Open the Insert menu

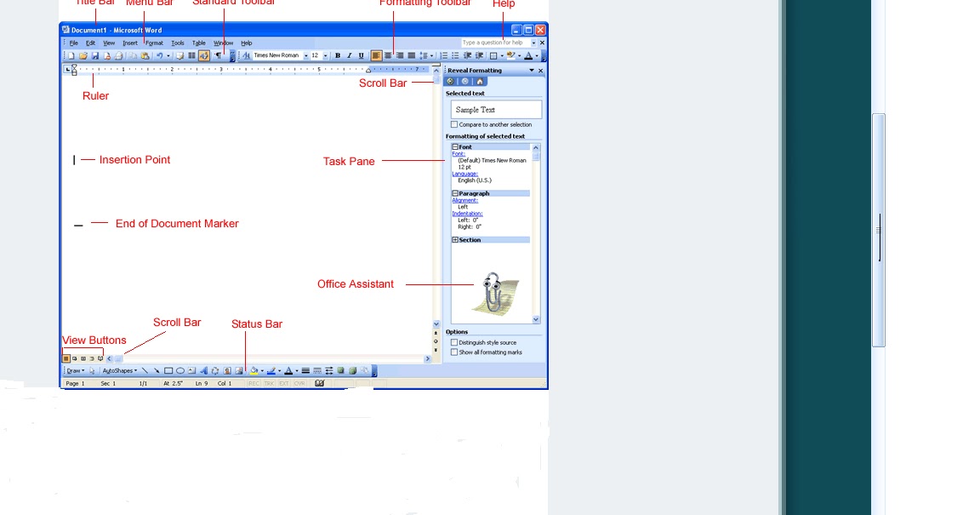(x=130, y=43)
